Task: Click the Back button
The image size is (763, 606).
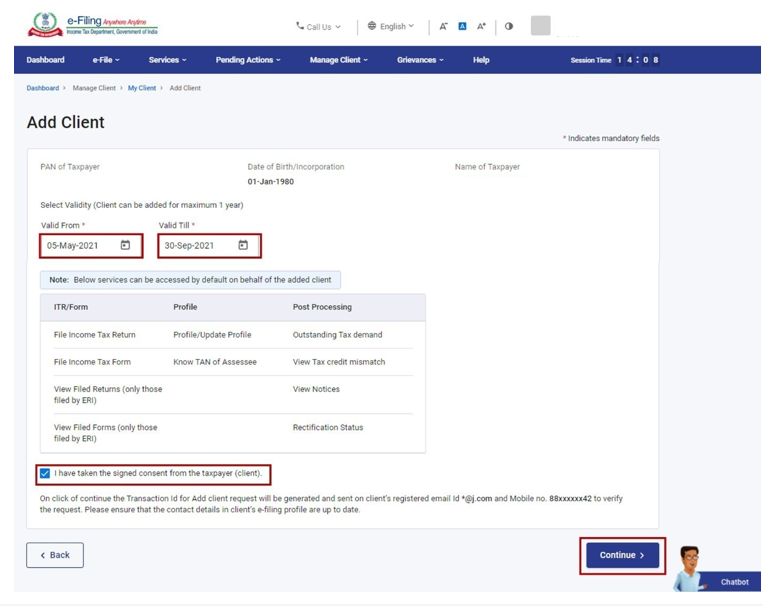Action: click(55, 555)
